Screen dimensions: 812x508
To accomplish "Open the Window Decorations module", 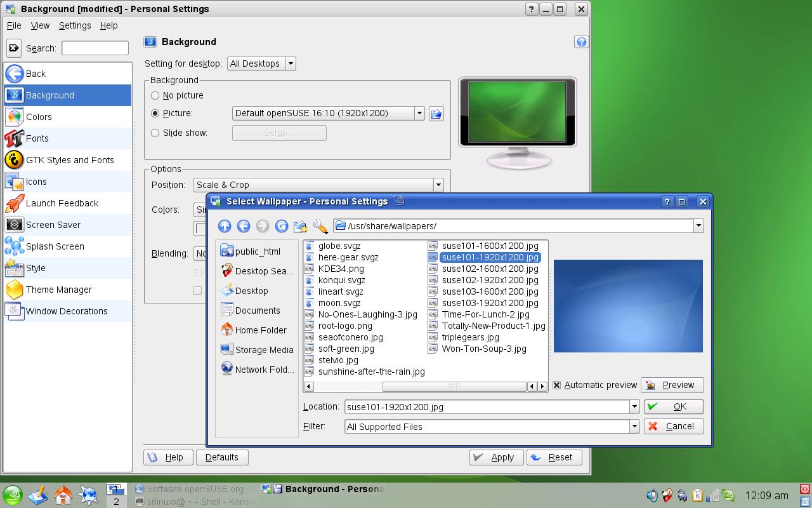I will coord(68,311).
